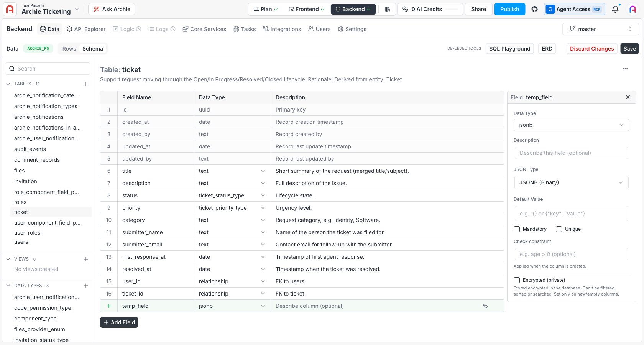Add a new data type with plus
644x345 pixels.
tap(86, 286)
